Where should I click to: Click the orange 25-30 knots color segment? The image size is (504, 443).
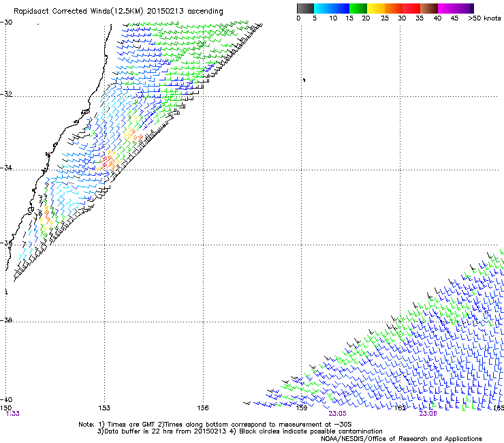click(x=394, y=8)
